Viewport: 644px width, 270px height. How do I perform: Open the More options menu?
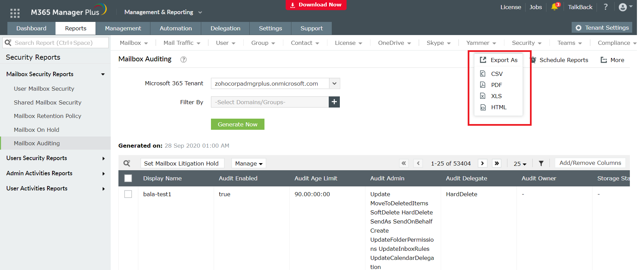[612, 60]
